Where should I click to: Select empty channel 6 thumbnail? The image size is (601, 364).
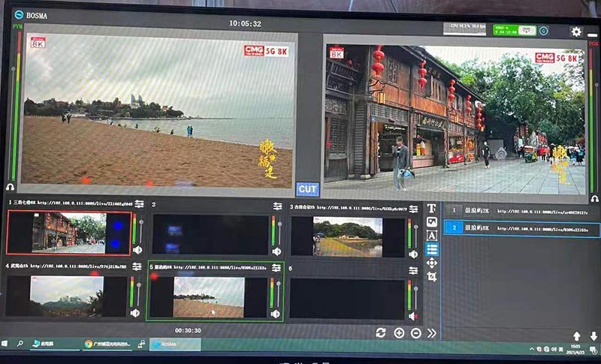point(347,299)
